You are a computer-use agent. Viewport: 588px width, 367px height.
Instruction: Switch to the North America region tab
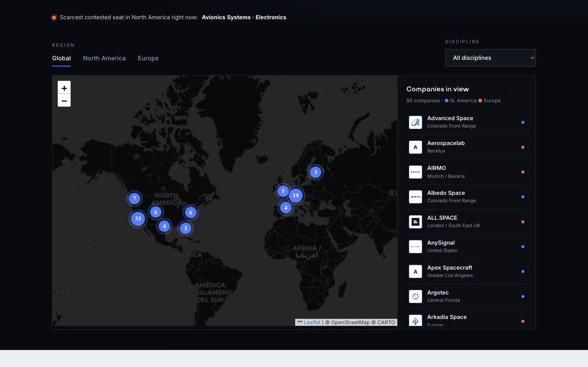tap(104, 58)
